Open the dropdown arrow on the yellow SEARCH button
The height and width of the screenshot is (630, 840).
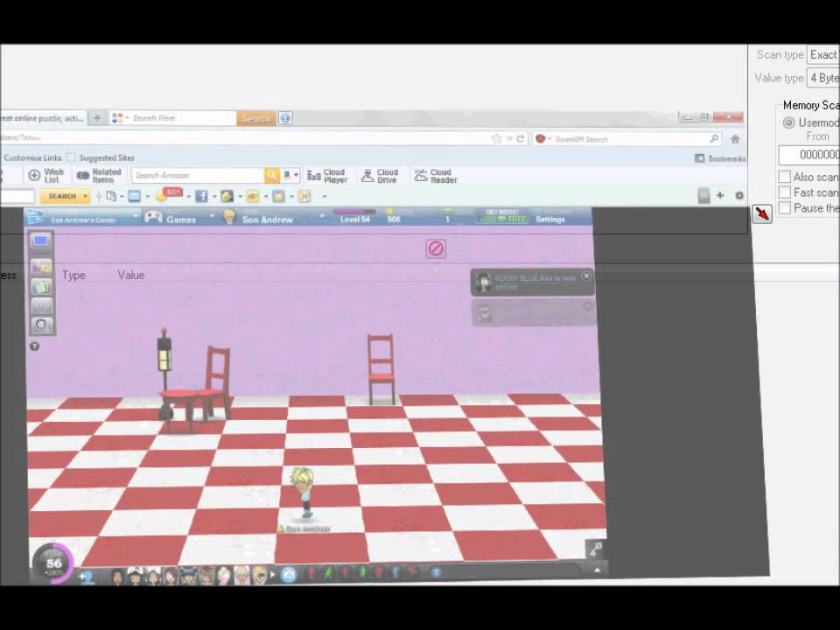pyautogui.click(x=85, y=196)
